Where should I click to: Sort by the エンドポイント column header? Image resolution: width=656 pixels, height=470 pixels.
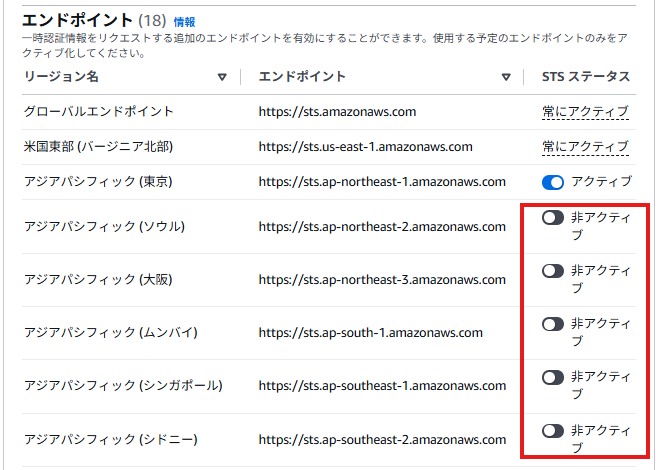(302, 77)
